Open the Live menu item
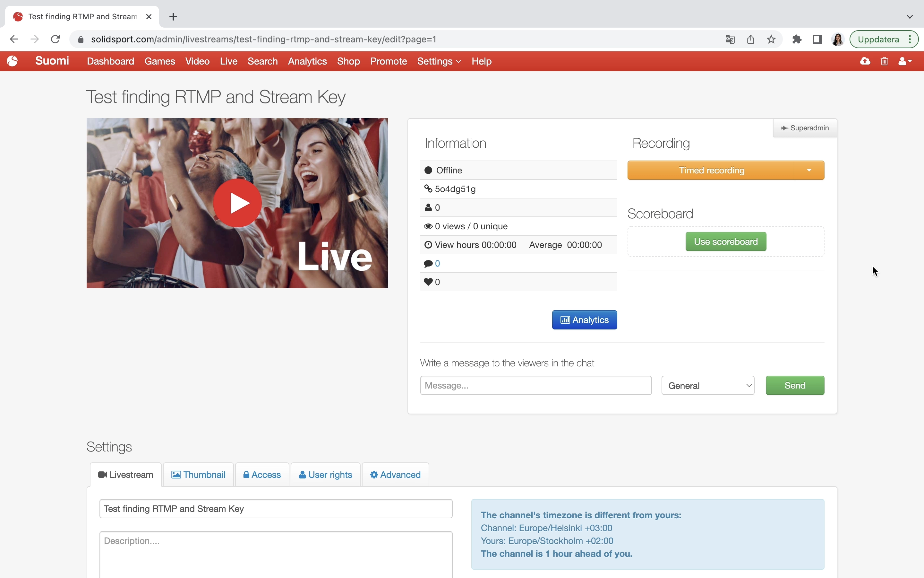This screenshot has width=924, height=578. pos(229,61)
